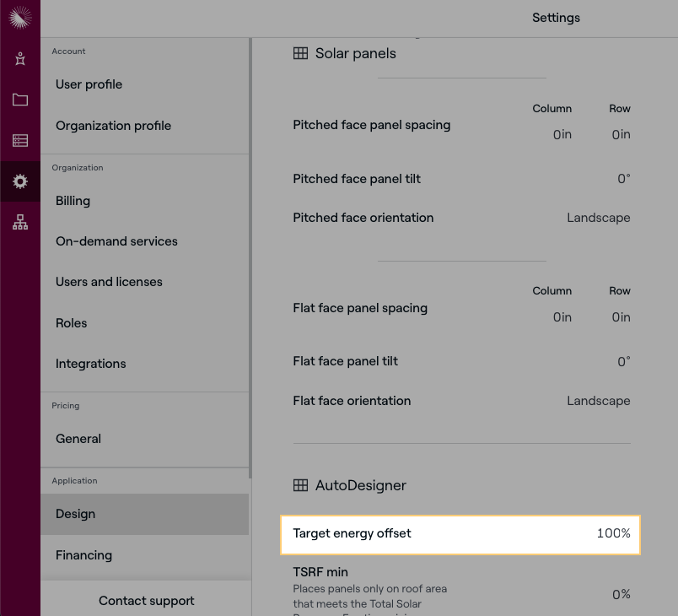Open Financing application settings
This screenshot has width=678, height=616.
(84, 555)
